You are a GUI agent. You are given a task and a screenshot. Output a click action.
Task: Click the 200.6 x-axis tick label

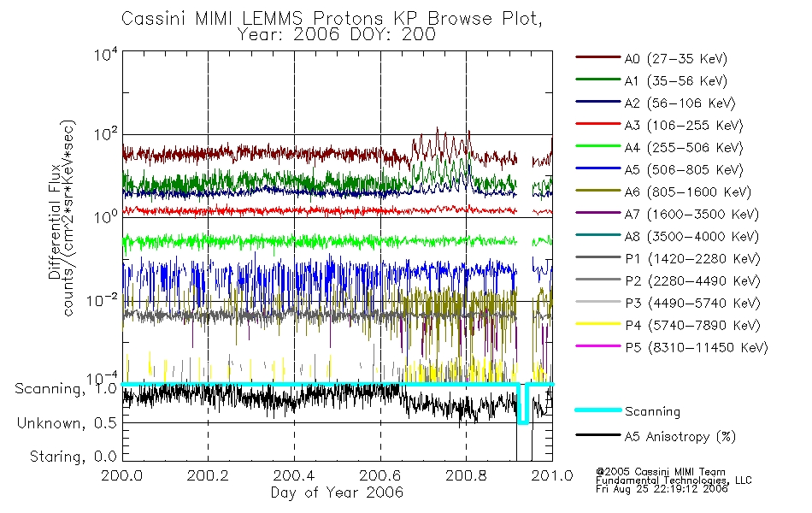(380, 475)
